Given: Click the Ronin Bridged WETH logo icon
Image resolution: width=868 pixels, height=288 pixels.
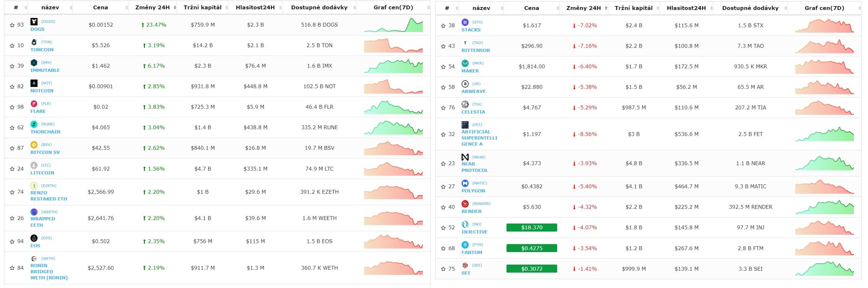Looking at the screenshot, I should click(x=34, y=259).
